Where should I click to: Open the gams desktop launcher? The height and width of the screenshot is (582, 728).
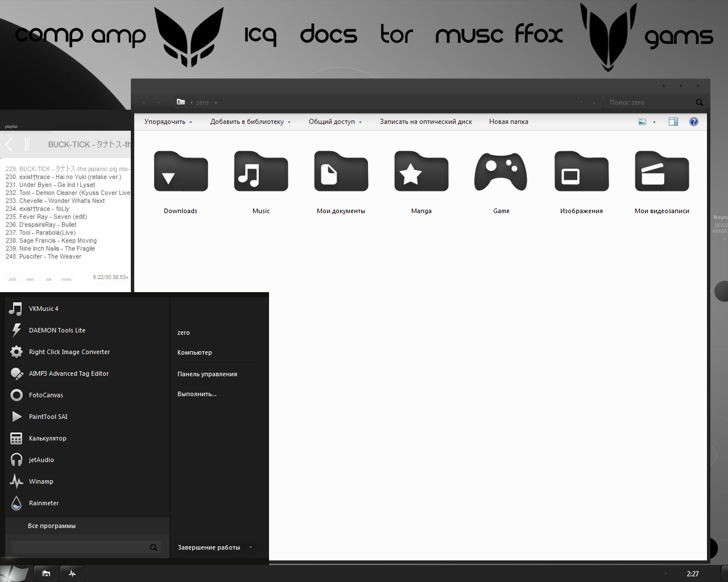pos(679,38)
